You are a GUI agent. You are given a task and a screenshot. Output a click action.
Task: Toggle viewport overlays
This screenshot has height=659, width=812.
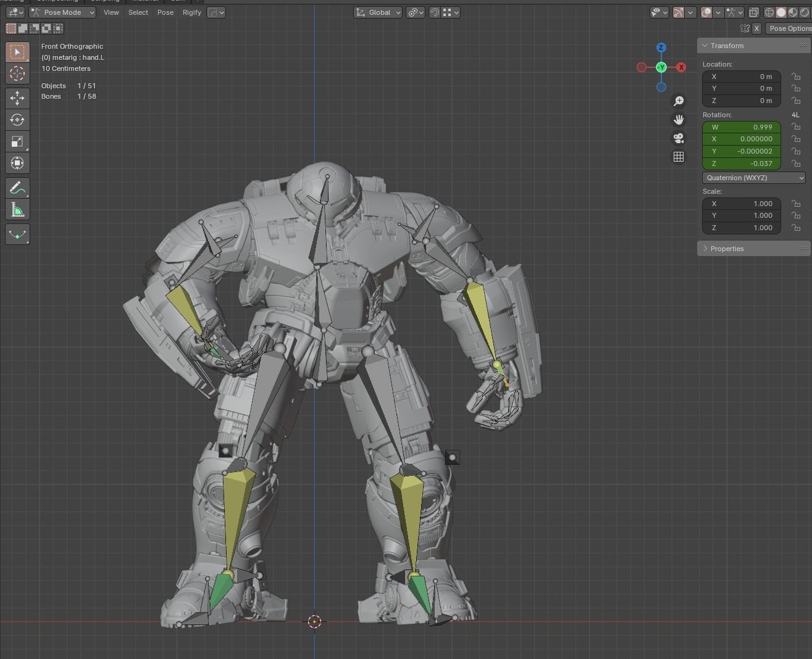(706, 12)
